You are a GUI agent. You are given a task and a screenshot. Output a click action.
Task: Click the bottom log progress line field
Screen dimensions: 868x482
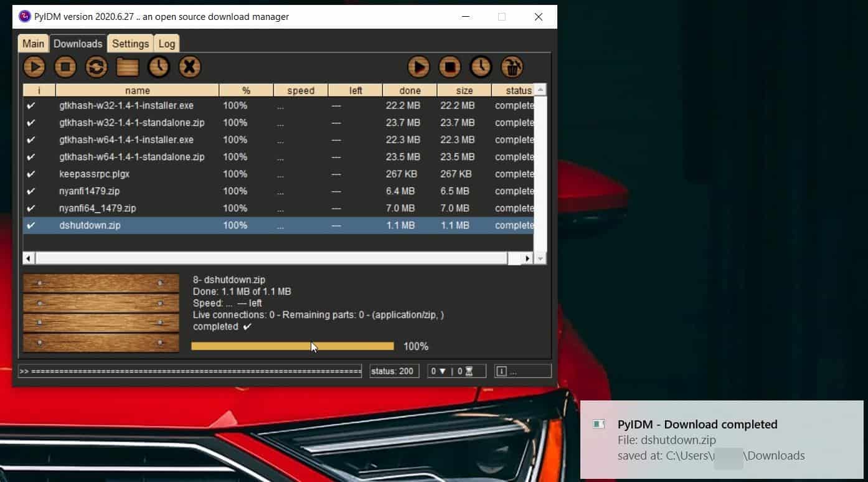(190, 371)
